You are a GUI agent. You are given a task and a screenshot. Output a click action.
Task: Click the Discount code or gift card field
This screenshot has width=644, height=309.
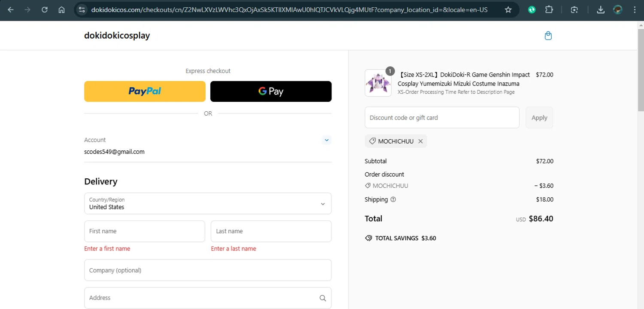pyautogui.click(x=442, y=117)
